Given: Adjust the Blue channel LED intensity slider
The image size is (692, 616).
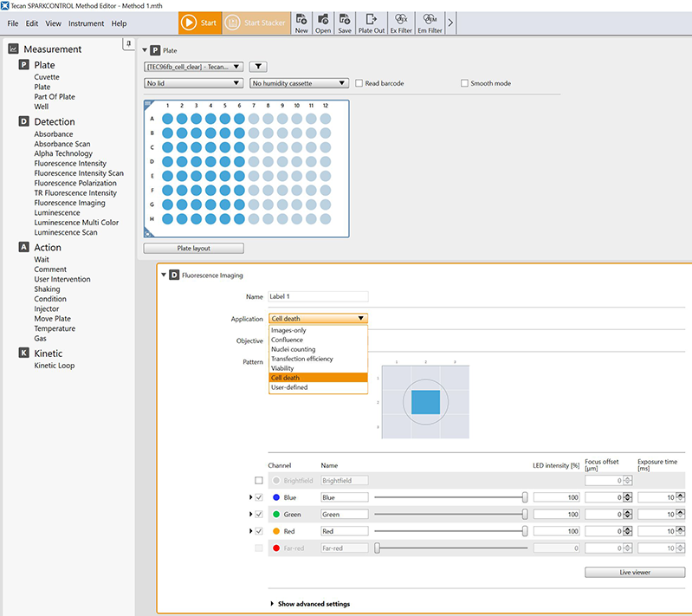Looking at the screenshot, I should click(x=525, y=497).
